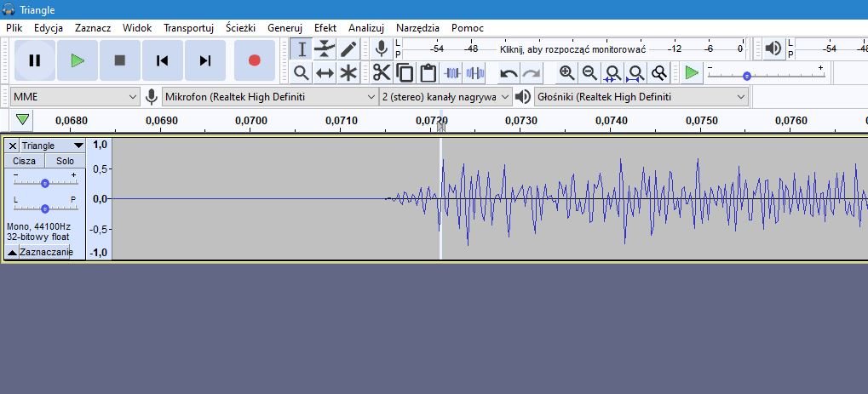Select the Selection (I-beam) tool
This screenshot has height=394, width=868.
pyautogui.click(x=302, y=49)
